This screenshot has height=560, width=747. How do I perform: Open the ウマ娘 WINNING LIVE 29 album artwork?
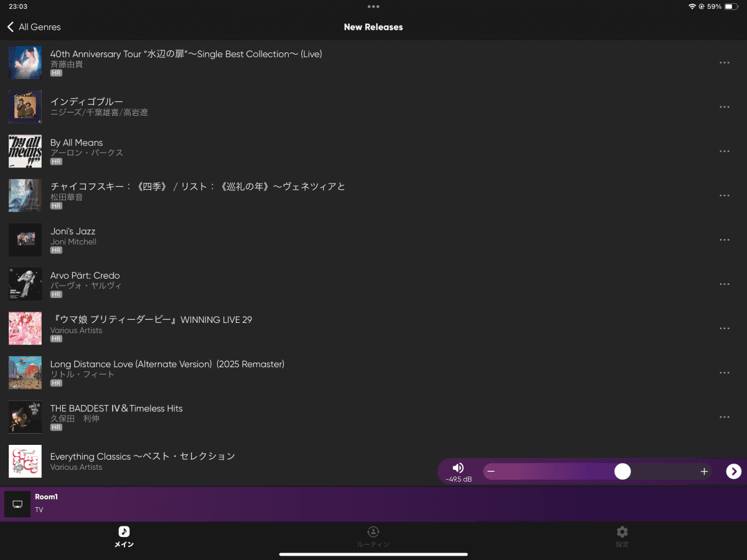(25, 328)
